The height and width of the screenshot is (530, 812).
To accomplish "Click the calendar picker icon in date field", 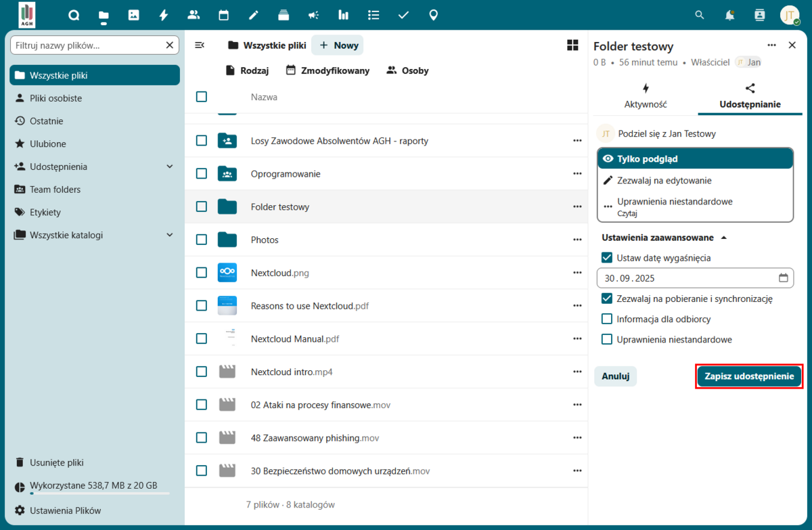I will 784,278.
